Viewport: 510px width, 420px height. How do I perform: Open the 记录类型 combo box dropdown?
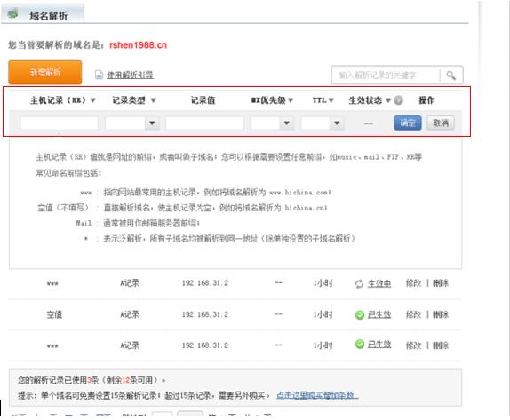click(152, 123)
